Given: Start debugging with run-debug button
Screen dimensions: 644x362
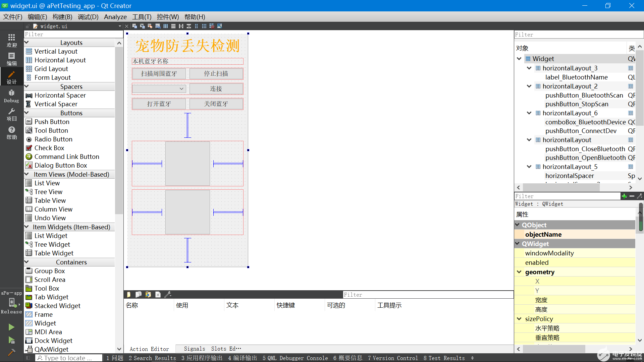Looking at the screenshot, I should pos(11,340).
